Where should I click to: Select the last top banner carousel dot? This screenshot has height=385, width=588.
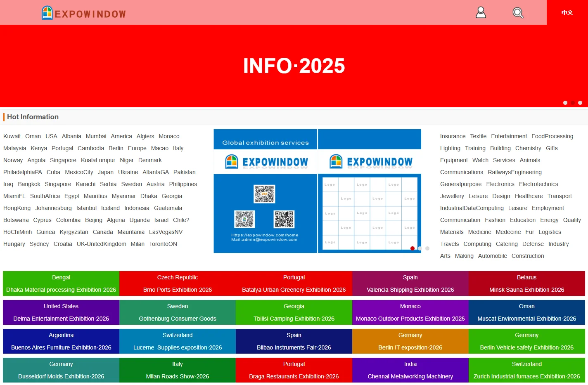pos(580,103)
